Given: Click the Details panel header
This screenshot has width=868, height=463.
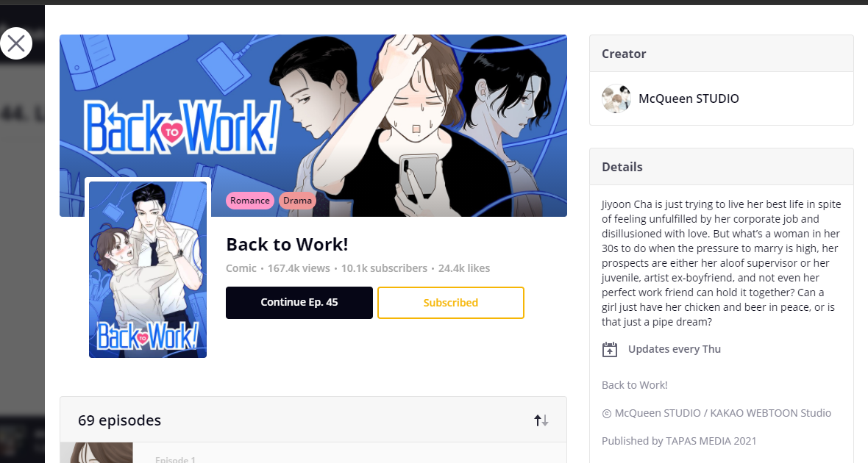Looking at the screenshot, I should click(722, 167).
